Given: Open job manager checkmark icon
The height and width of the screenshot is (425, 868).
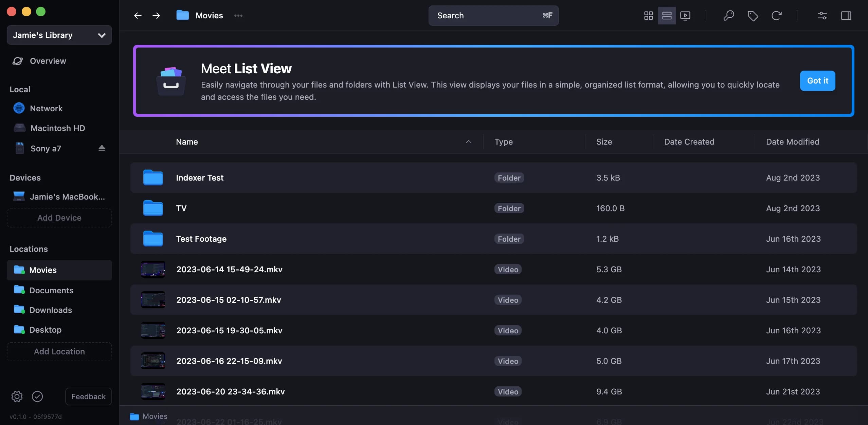Looking at the screenshot, I should pyautogui.click(x=37, y=396).
